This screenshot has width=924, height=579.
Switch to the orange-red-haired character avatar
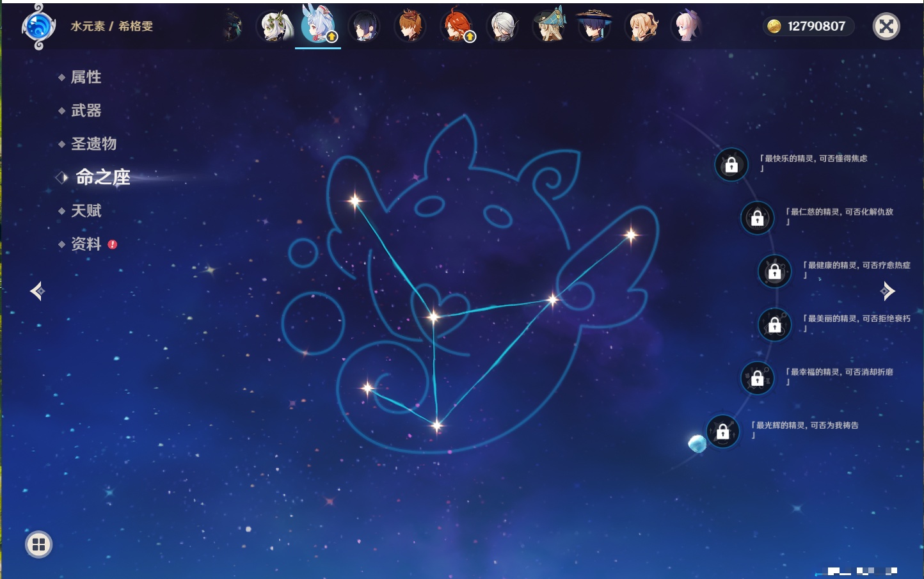click(x=457, y=26)
